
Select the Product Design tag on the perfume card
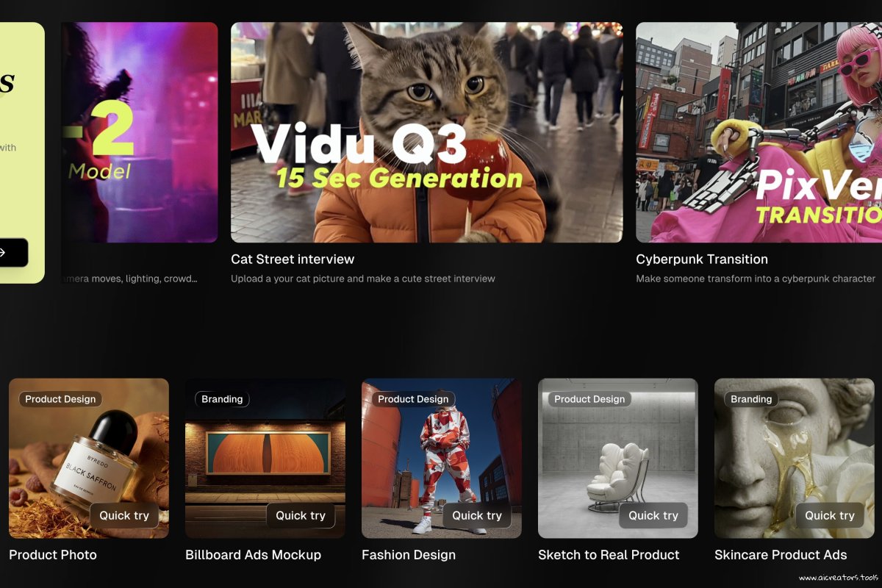(60, 399)
